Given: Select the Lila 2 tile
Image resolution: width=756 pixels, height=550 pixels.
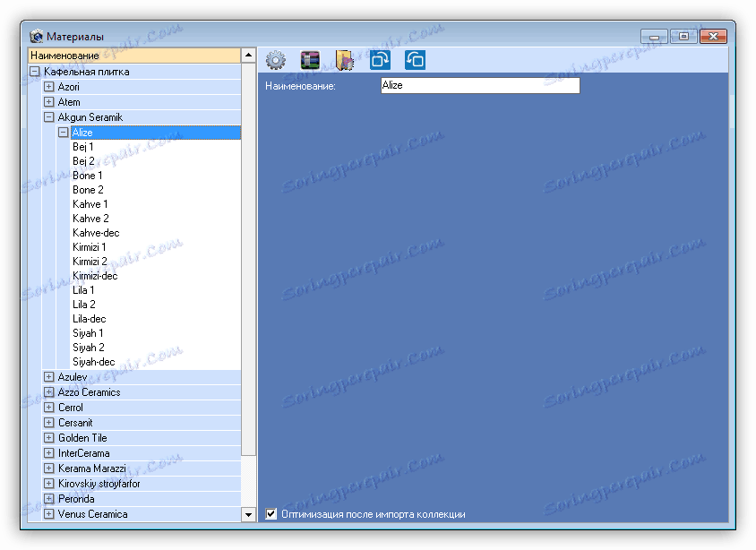Looking at the screenshot, I should click(84, 305).
